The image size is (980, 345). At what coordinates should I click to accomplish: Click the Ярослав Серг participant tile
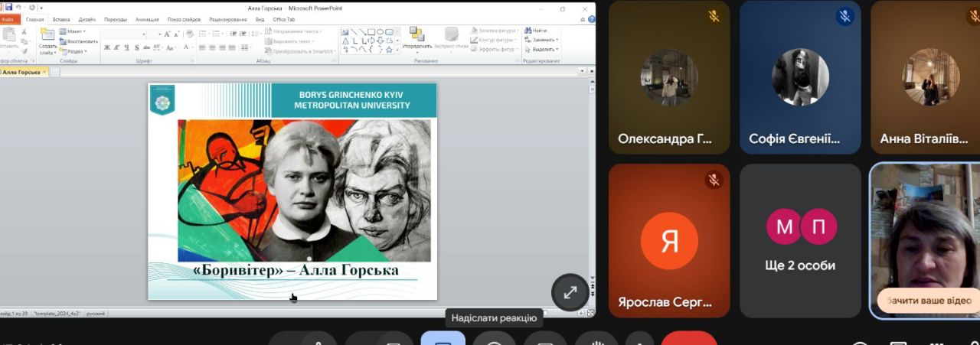[669, 241]
